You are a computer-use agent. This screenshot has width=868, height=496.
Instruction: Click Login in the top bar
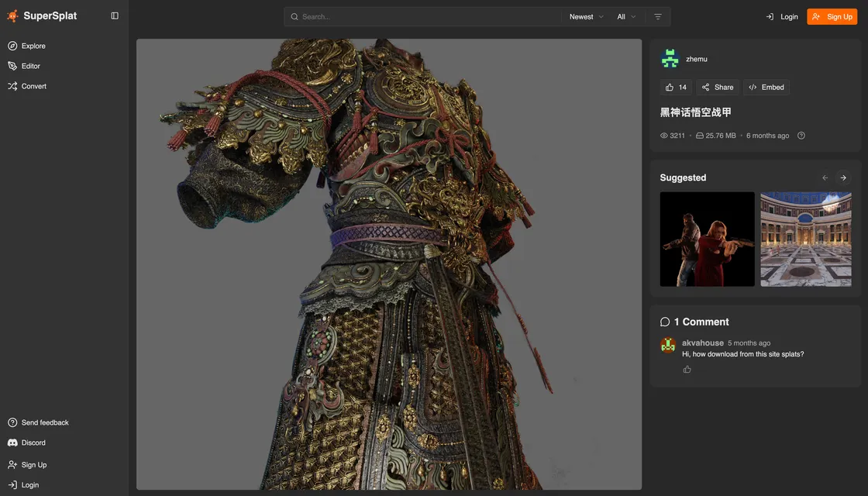(782, 16)
